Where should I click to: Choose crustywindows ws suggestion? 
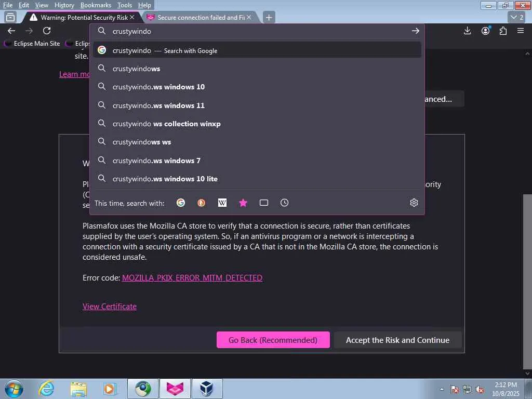[x=257, y=142]
